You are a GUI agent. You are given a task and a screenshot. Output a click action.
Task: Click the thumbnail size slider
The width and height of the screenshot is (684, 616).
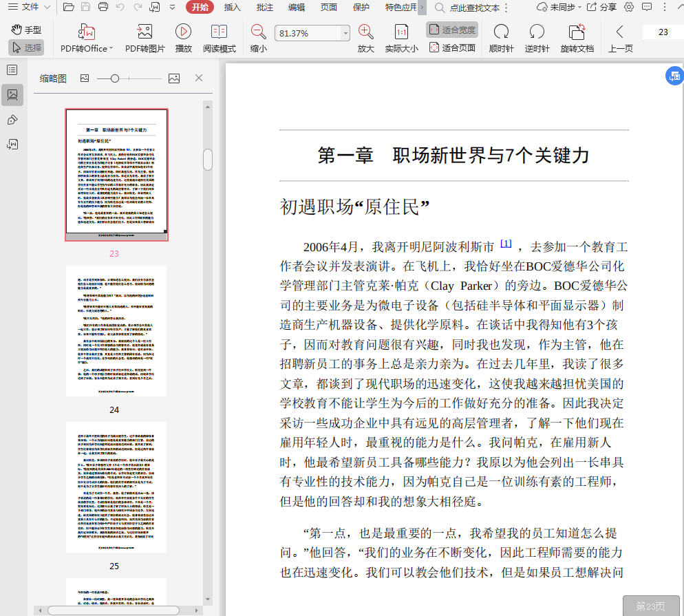(115, 78)
